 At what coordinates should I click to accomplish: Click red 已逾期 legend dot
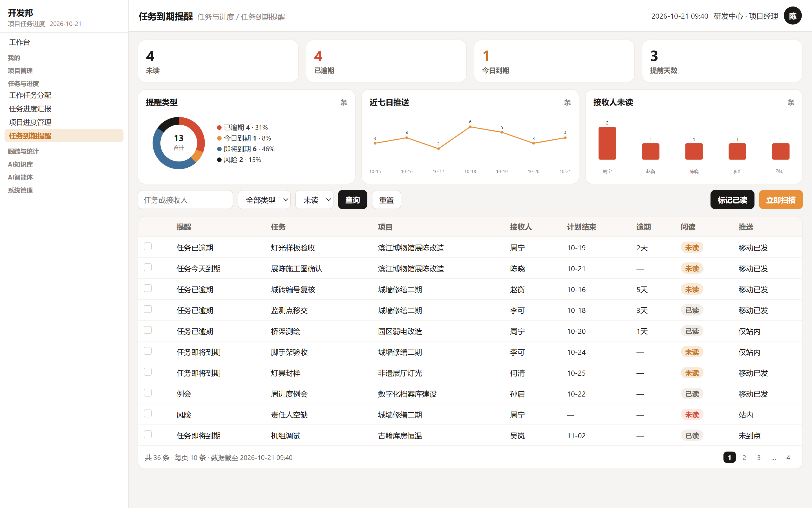click(219, 127)
